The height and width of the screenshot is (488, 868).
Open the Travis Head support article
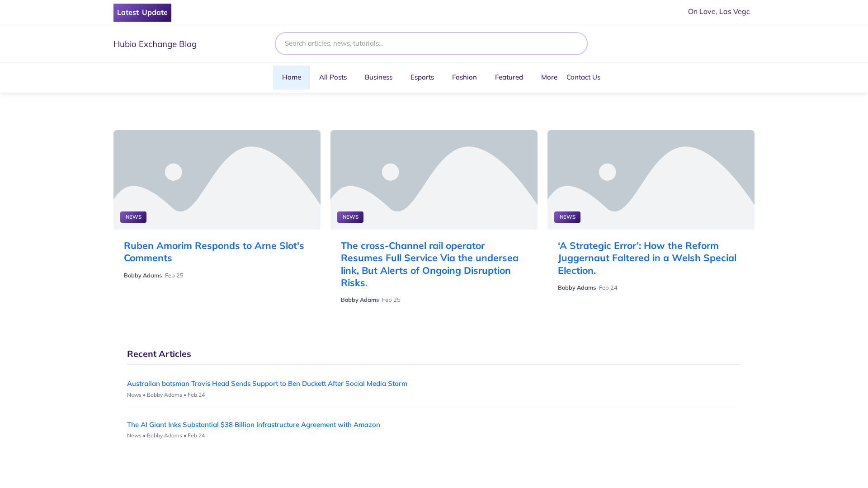click(267, 383)
